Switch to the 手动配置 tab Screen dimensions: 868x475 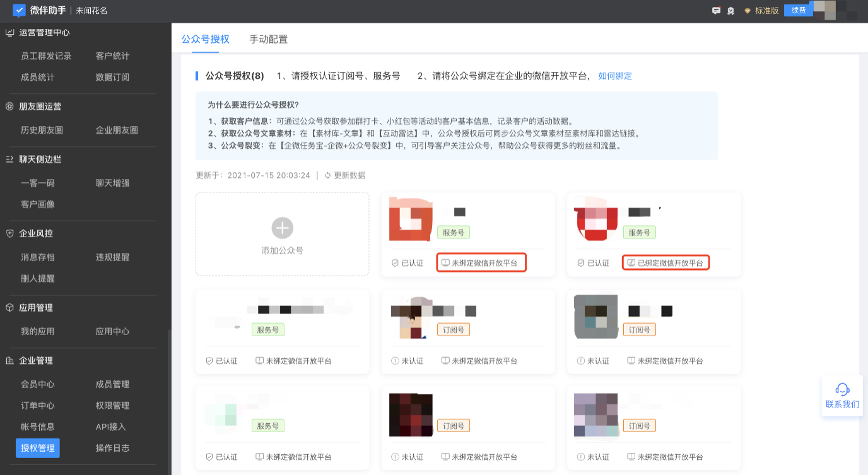tap(269, 39)
